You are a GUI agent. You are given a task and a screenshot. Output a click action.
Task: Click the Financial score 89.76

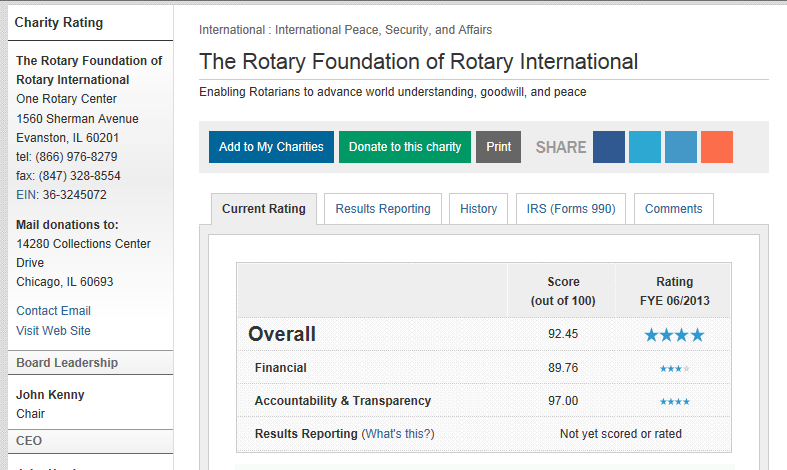coord(563,368)
